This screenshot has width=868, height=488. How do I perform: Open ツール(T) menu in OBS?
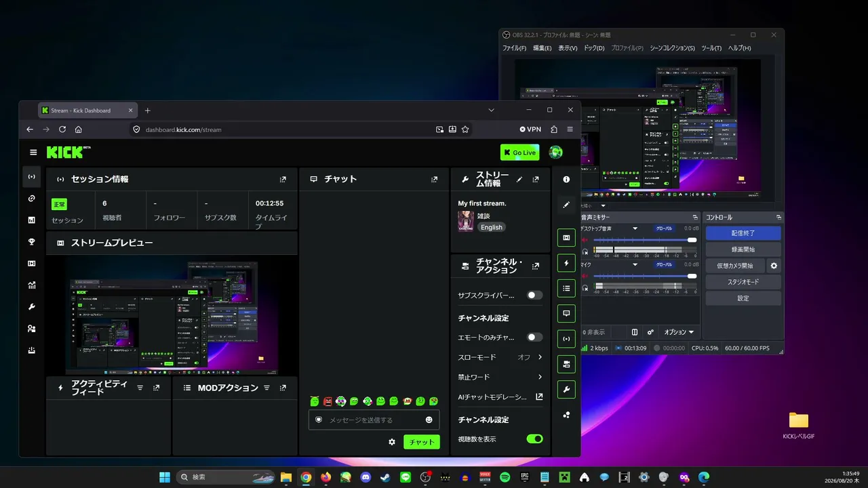[x=711, y=48]
